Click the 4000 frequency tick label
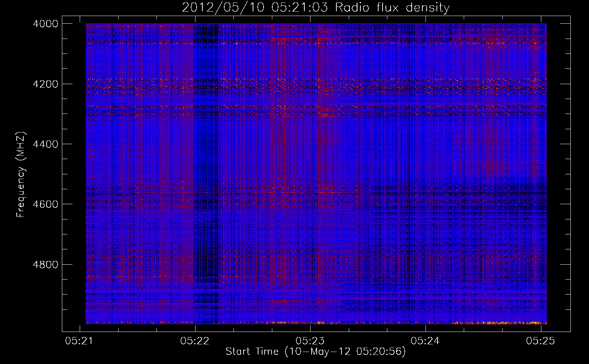Image resolution: width=589 pixels, height=364 pixels. point(46,24)
